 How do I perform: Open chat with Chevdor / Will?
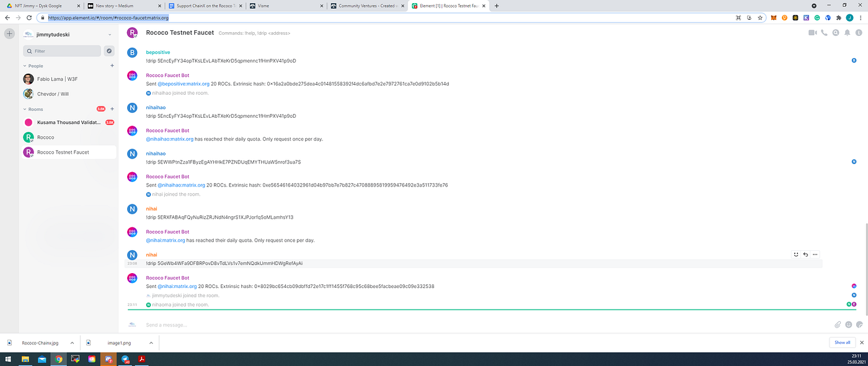pyautogui.click(x=69, y=94)
